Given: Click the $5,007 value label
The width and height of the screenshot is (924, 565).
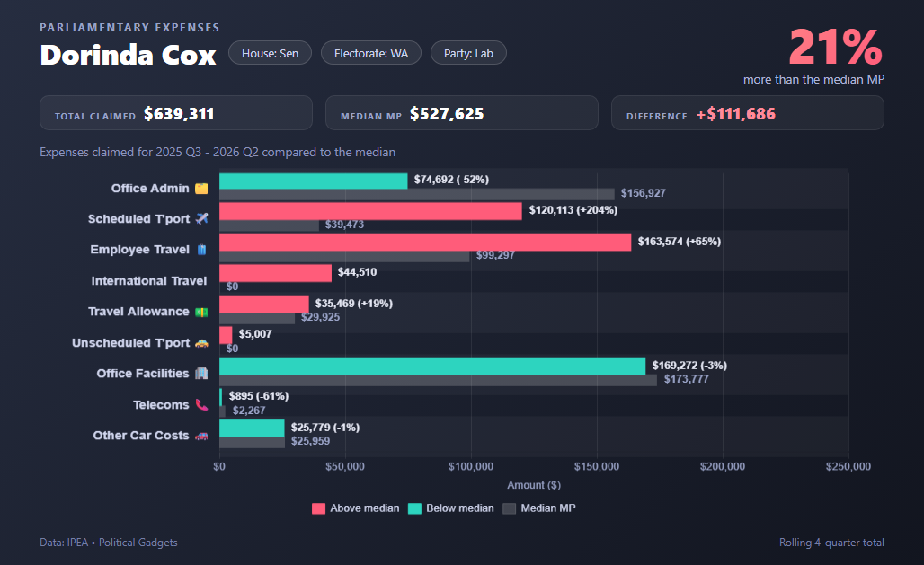Looking at the screenshot, I should click(x=255, y=334).
